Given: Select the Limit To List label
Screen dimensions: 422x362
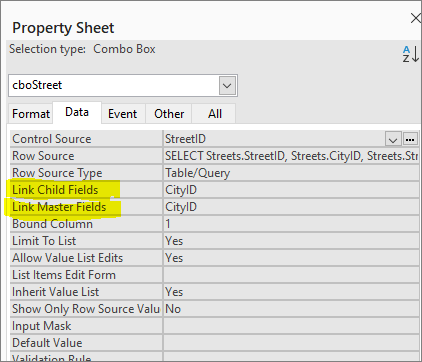Looking at the screenshot, I should click(x=44, y=241).
